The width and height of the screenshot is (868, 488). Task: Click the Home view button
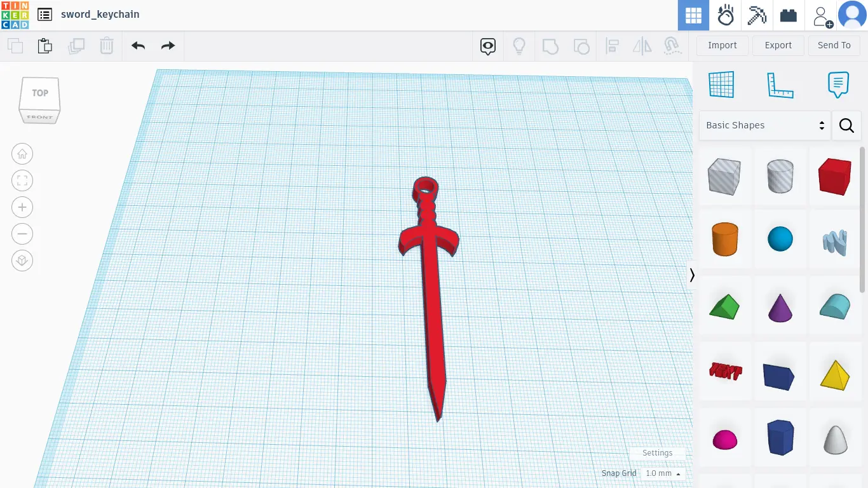22,154
